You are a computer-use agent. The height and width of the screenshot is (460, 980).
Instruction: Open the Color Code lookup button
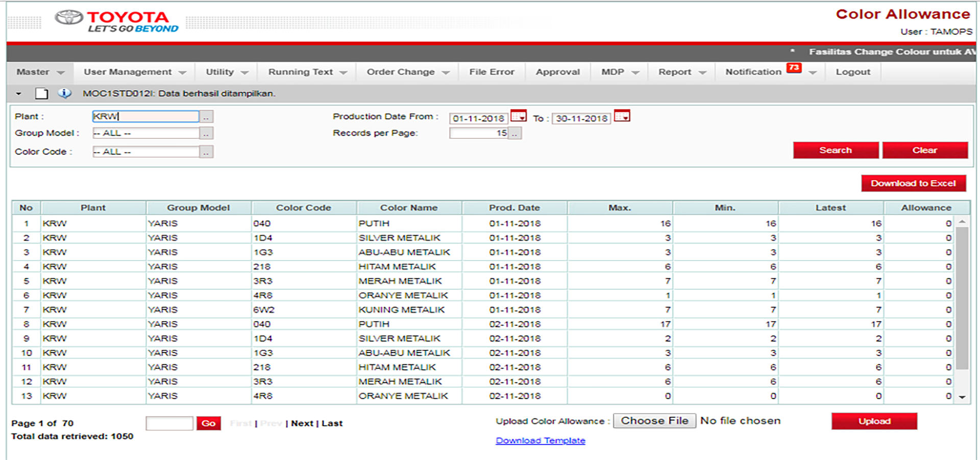pyautogui.click(x=206, y=152)
